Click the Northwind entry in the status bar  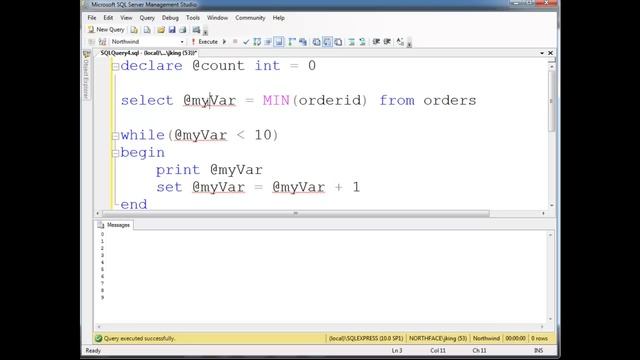click(486, 338)
